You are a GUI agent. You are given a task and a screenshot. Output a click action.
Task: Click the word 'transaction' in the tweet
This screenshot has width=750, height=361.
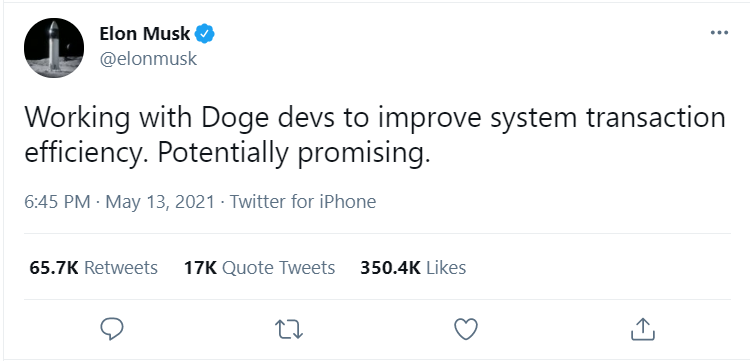click(656, 117)
